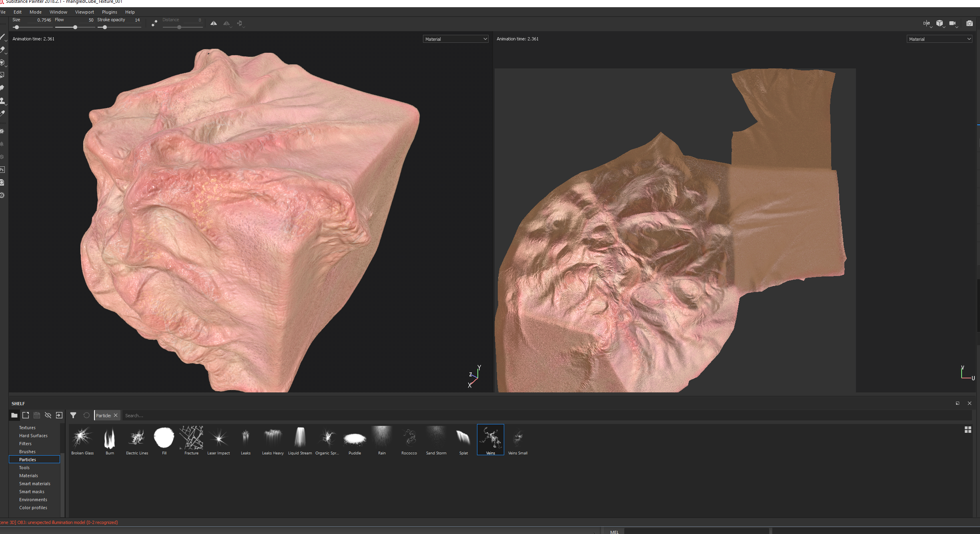Toggle hidden shelf items eye icon
The width and height of the screenshot is (980, 534).
(x=48, y=415)
